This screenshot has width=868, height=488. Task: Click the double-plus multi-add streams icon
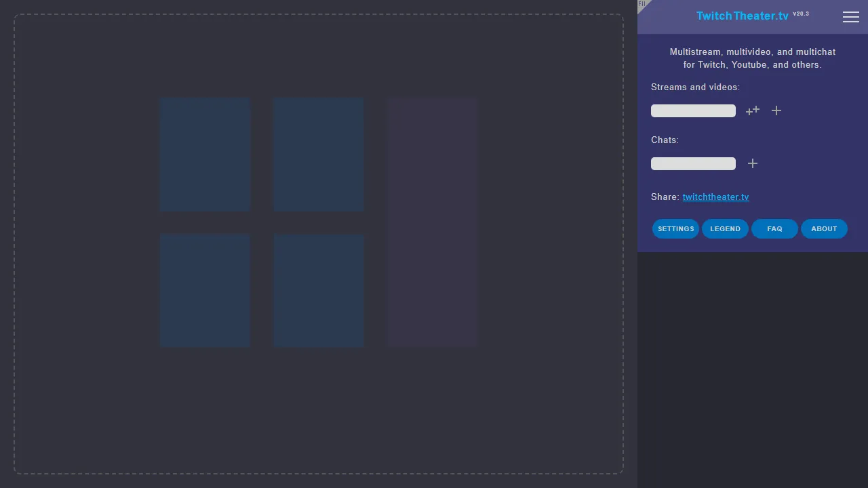click(752, 110)
